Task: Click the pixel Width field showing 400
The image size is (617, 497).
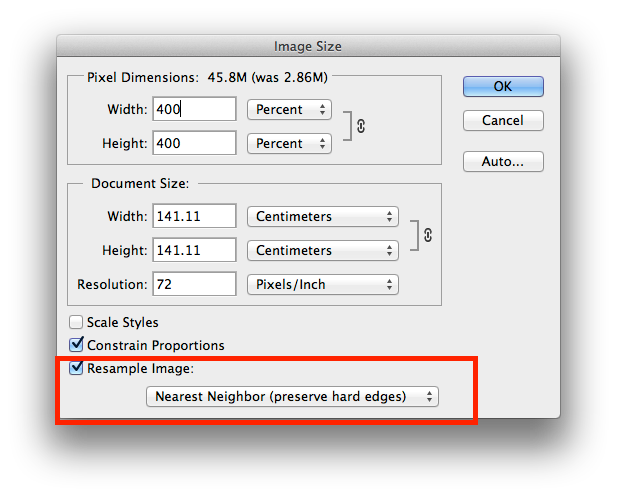Action: click(x=194, y=109)
